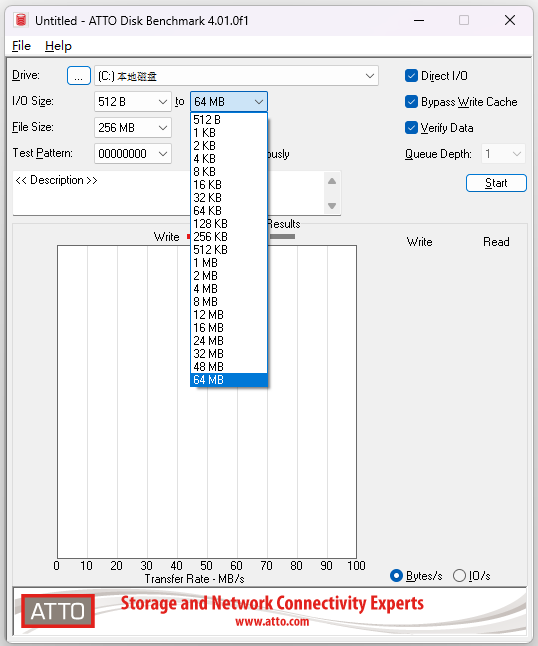Open the Test Pattern 00000000 dropdown

click(x=133, y=154)
